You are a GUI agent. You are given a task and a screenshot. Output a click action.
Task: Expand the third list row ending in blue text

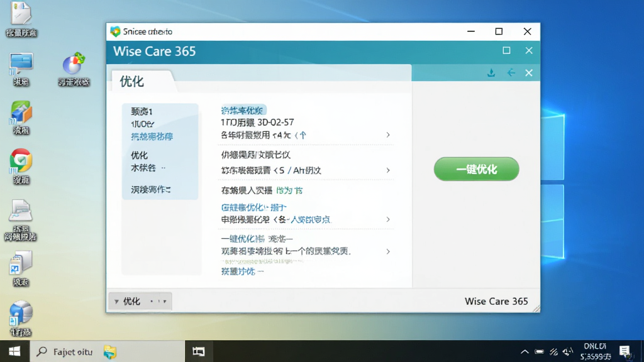tap(387, 219)
